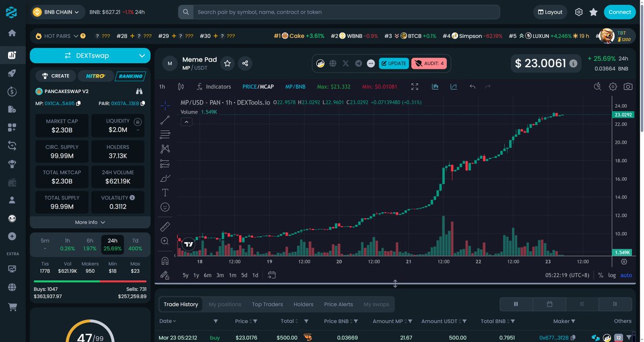Select the Trade History tab
The height and width of the screenshot is (342, 644).
[x=181, y=304]
